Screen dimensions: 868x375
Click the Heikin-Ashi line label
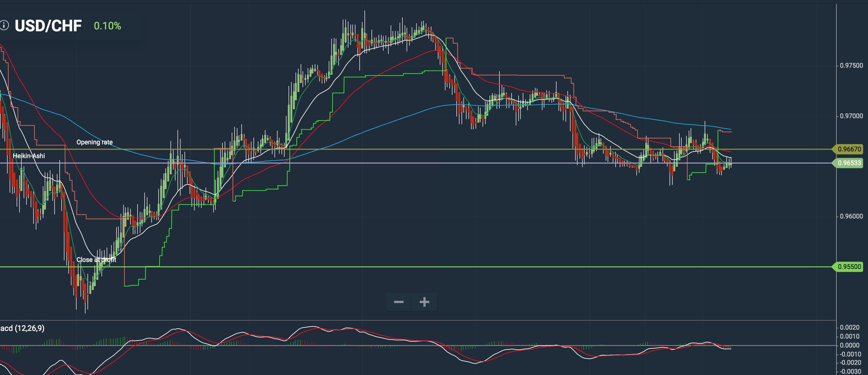coord(29,156)
